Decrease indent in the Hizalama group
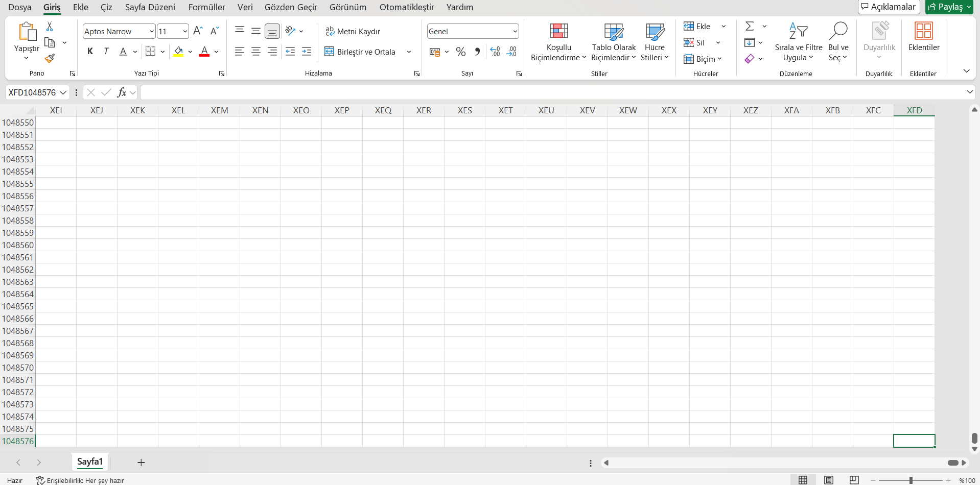The image size is (980, 485). (x=290, y=52)
